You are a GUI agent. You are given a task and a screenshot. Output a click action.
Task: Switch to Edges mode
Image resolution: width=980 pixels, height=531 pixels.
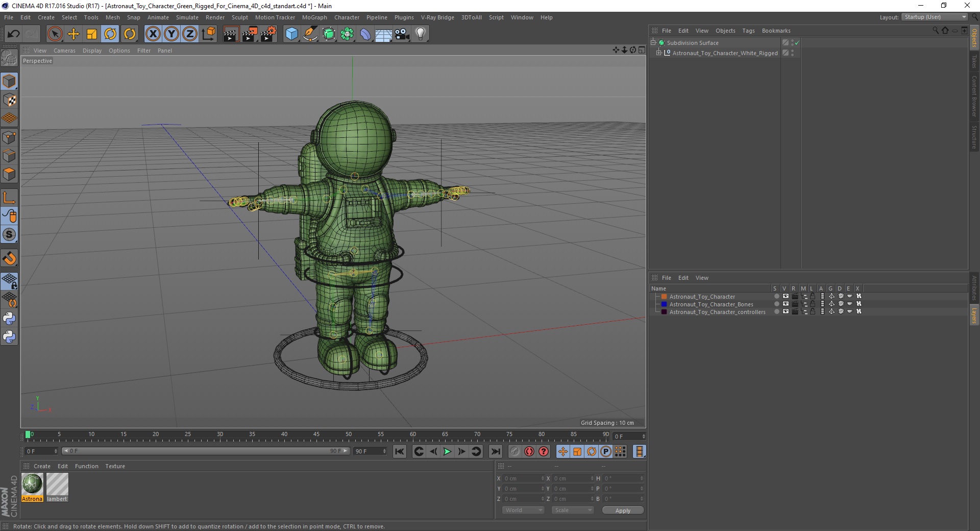click(x=9, y=156)
